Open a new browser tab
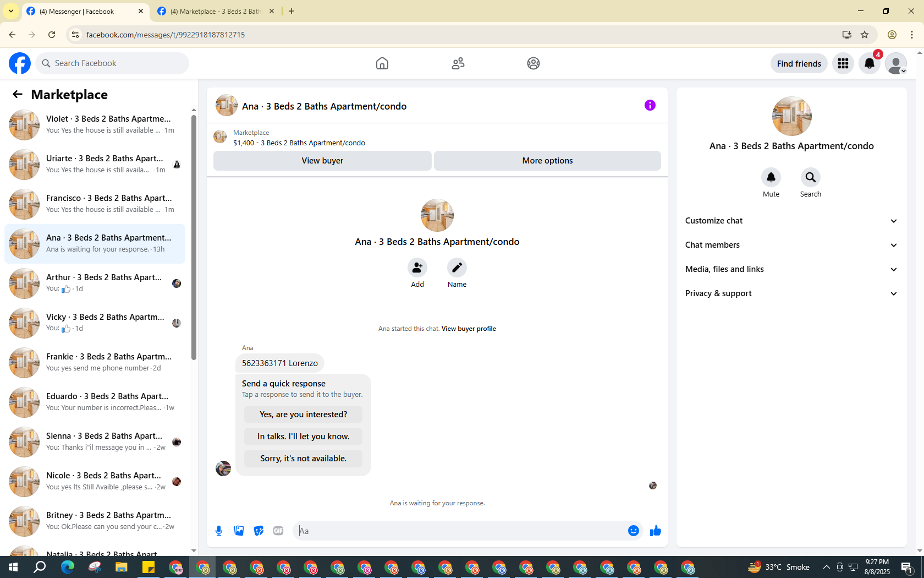This screenshot has height=578, width=924. tap(291, 11)
